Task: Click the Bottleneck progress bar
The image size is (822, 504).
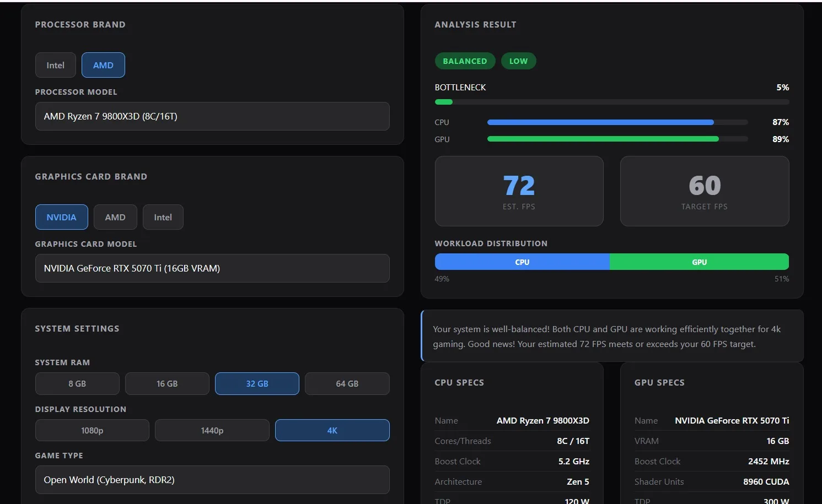Action: tap(612, 102)
